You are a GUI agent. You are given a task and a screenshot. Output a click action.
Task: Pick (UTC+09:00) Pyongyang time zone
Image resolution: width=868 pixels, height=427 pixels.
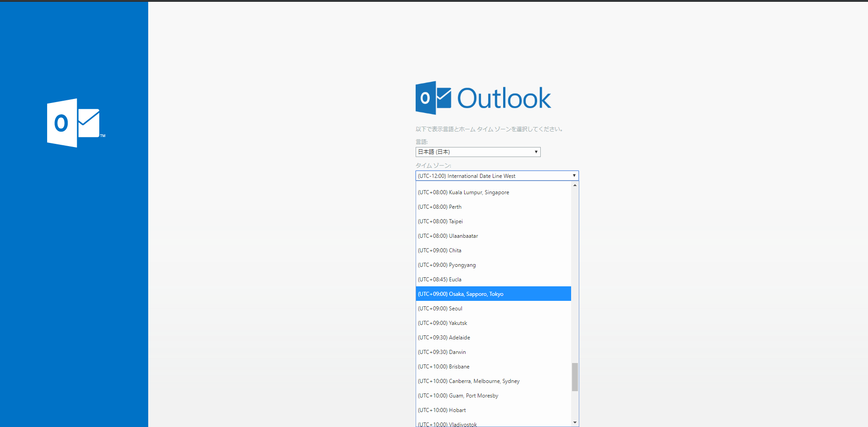click(493, 265)
